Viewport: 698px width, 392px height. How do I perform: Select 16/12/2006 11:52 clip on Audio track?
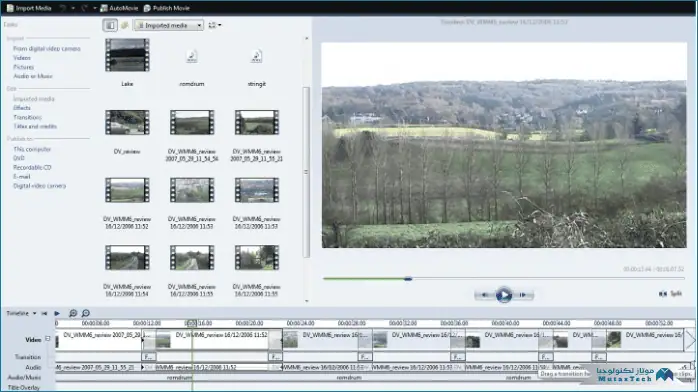(212, 367)
